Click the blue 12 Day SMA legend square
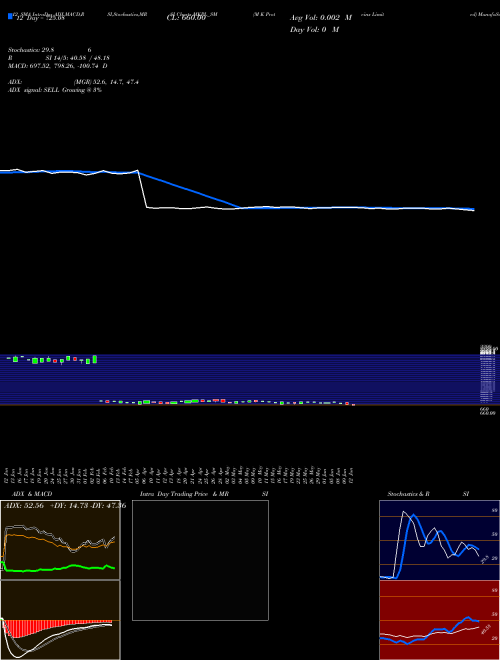The width and height of the screenshot is (500, 660). point(11,17)
